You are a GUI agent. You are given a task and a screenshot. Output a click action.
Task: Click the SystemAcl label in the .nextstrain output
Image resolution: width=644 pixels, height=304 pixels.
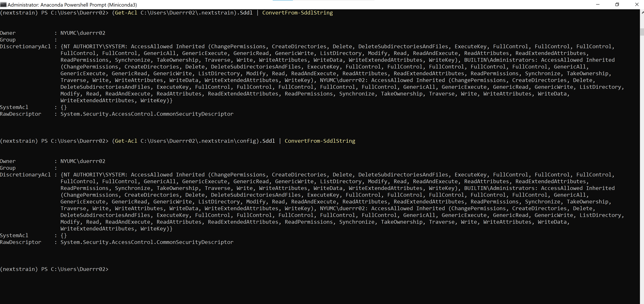[14, 107]
